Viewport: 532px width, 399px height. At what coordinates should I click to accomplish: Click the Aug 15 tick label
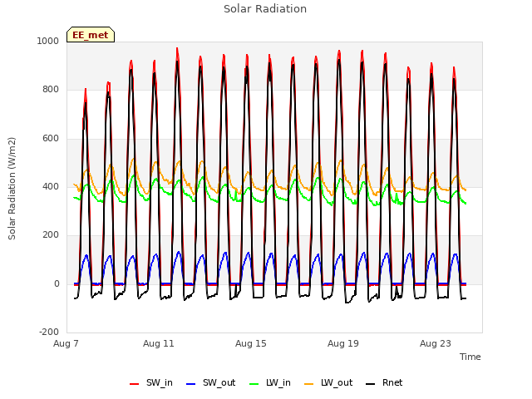[251, 343]
